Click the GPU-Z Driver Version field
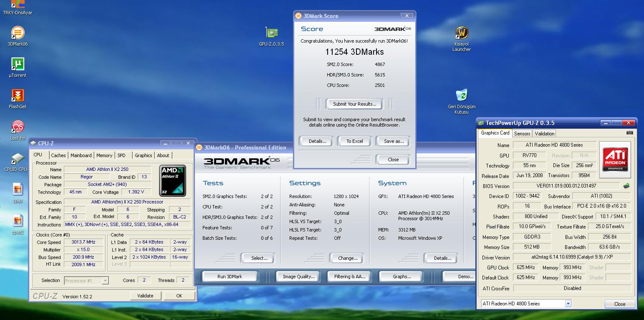 tap(572, 257)
